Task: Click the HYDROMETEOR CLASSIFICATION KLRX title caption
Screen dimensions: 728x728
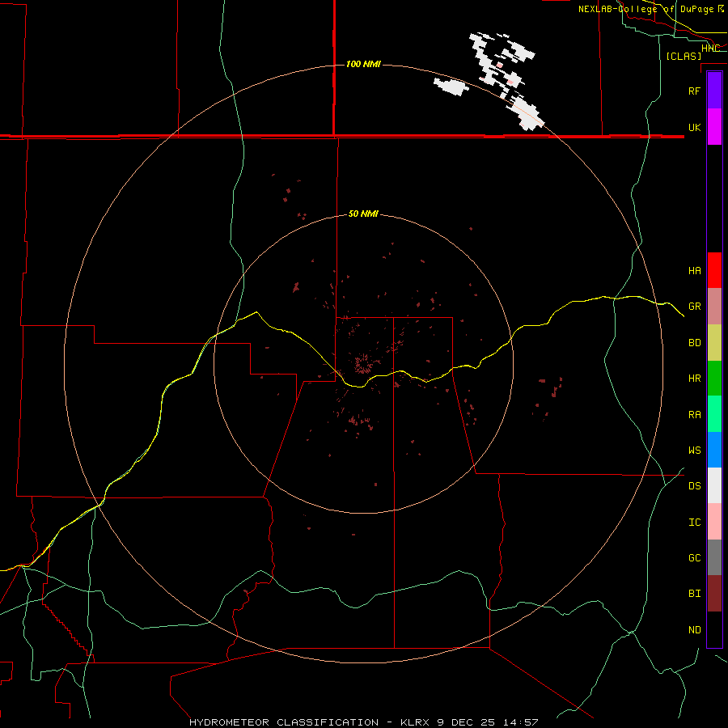Action: [x=363, y=722]
